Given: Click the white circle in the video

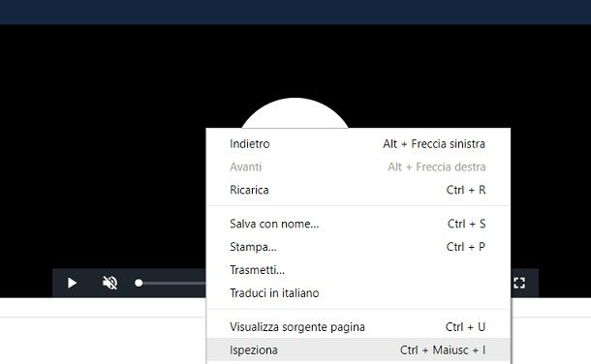Looking at the screenshot, I should click(295, 113).
